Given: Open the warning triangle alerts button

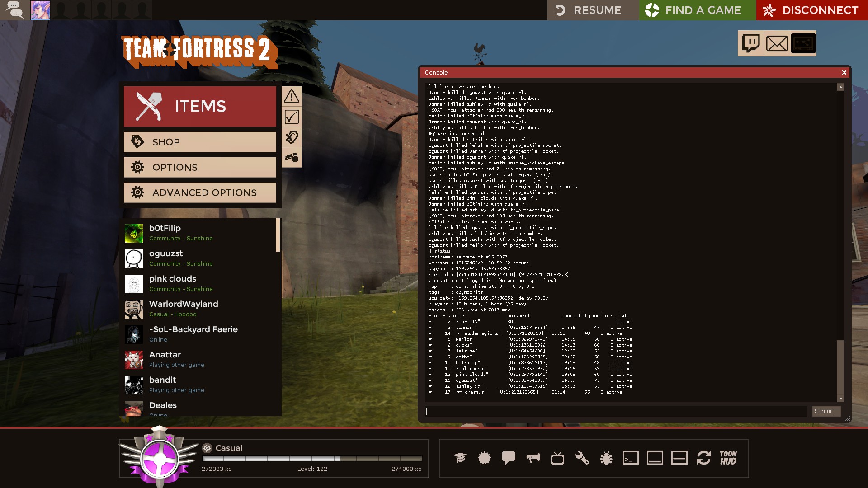Looking at the screenshot, I should (292, 96).
